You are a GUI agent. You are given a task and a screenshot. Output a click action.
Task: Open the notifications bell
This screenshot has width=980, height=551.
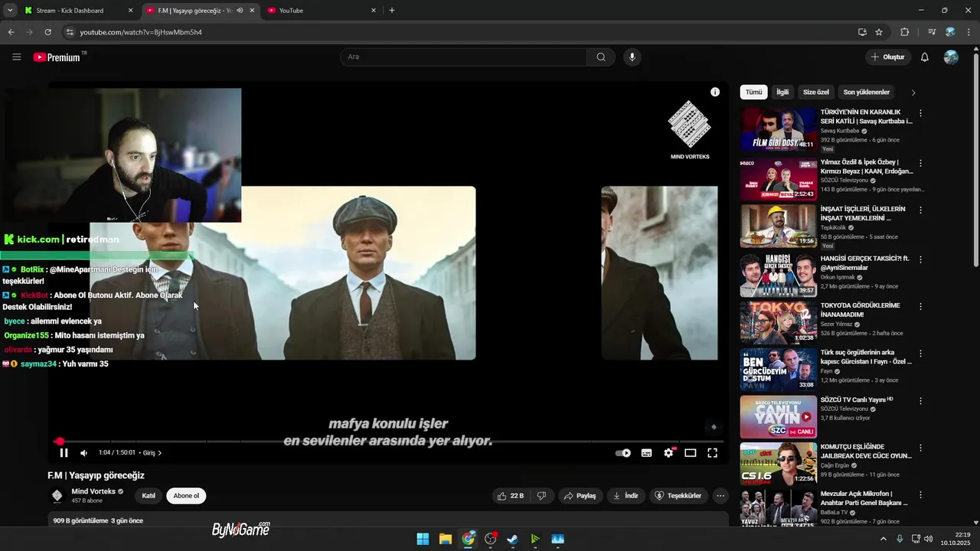click(x=924, y=57)
